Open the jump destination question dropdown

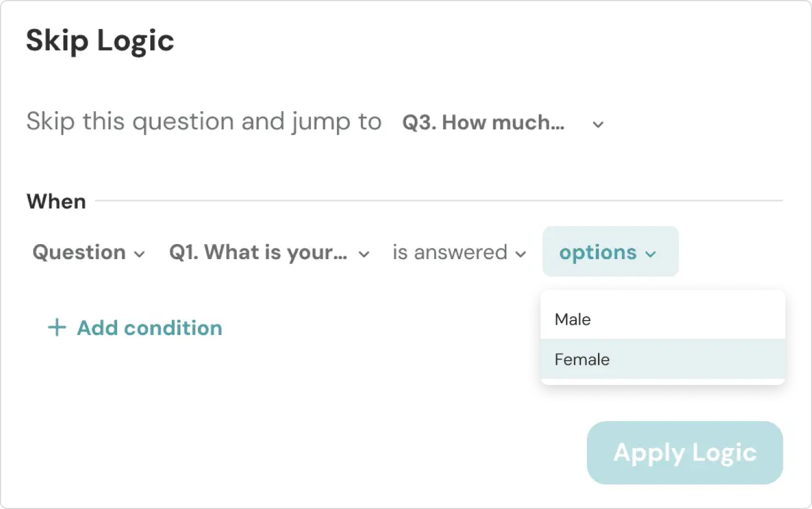pos(499,122)
